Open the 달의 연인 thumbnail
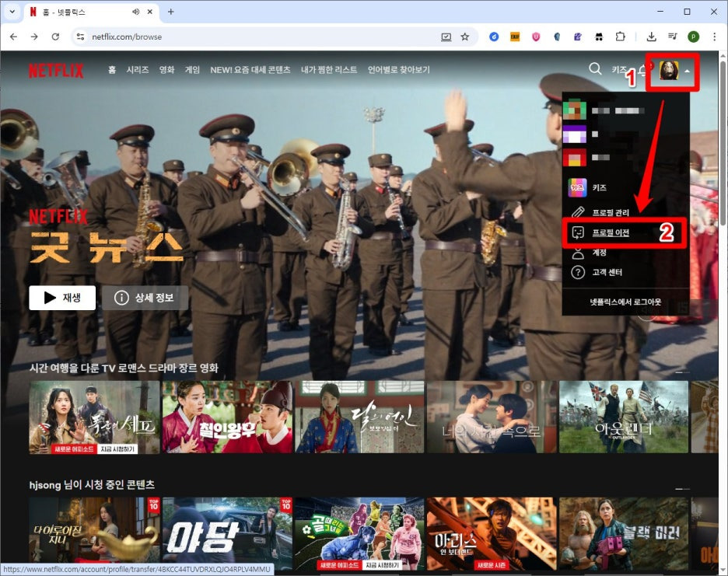The image size is (728, 576). click(x=360, y=417)
